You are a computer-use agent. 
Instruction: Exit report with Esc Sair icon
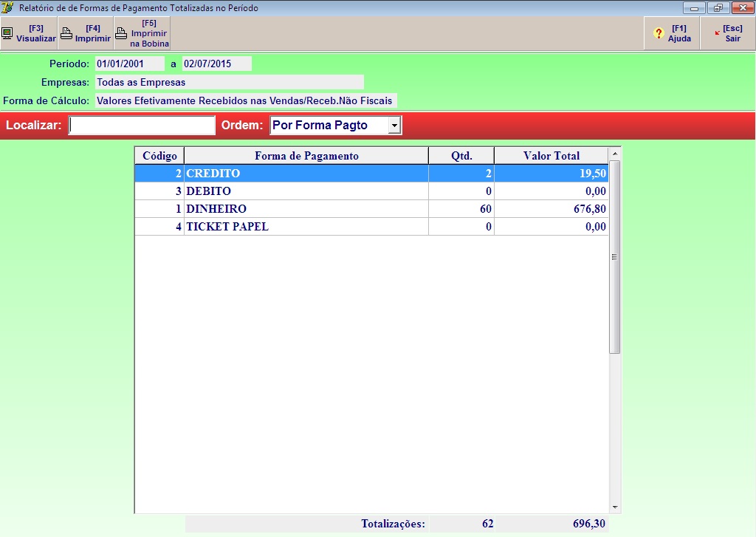pos(717,33)
